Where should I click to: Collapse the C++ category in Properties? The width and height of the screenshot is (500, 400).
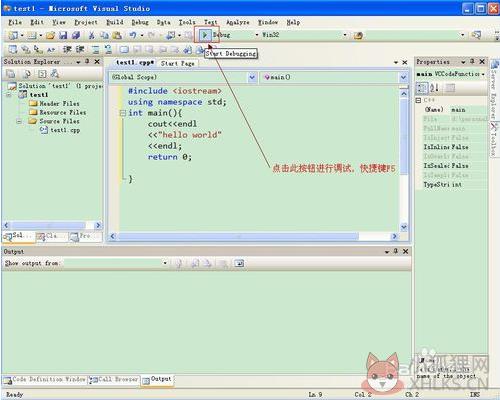(418, 100)
